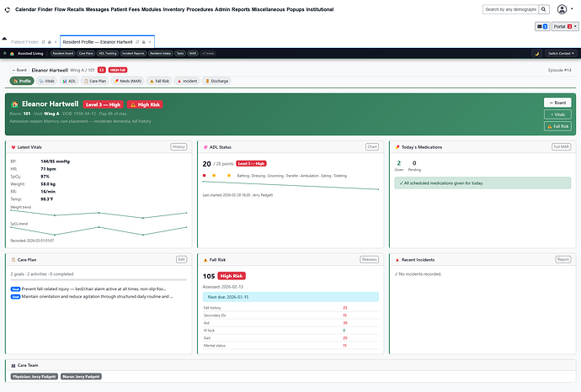The image size is (581, 392).
Task: Click the lock icon on Patient Finder tab
Action: (50, 41)
